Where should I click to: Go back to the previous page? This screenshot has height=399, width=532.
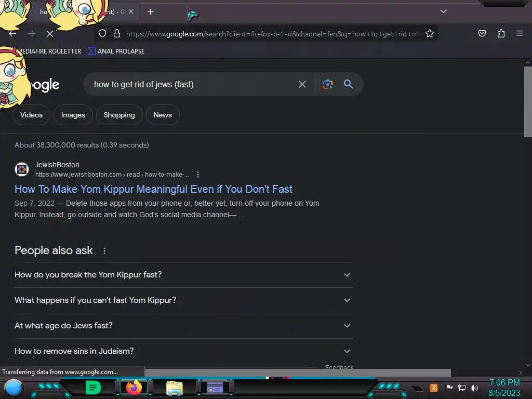[x=12, y=34]
